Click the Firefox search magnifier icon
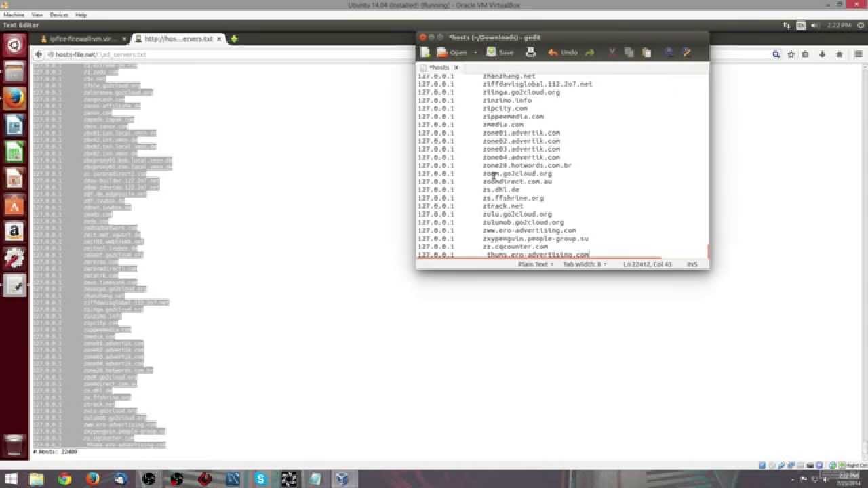Screen dimensions: 868x488 pos(776,54)
